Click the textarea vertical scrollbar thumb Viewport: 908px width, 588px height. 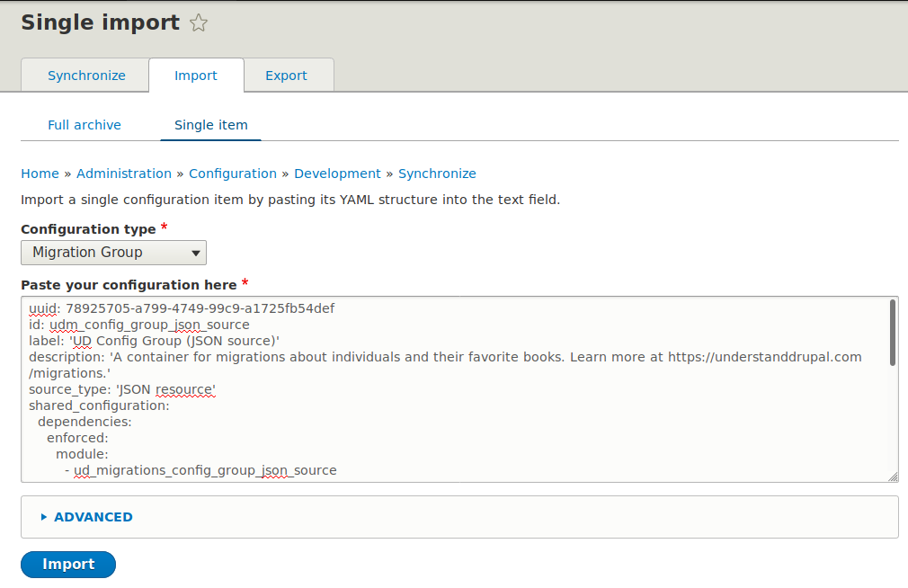893,333
